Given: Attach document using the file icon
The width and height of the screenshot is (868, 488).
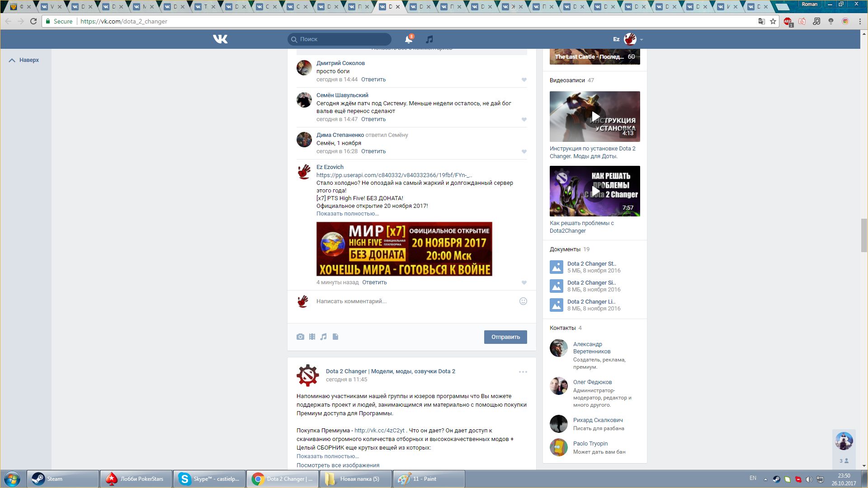Looking at the screenshot, I should [335, 337].
